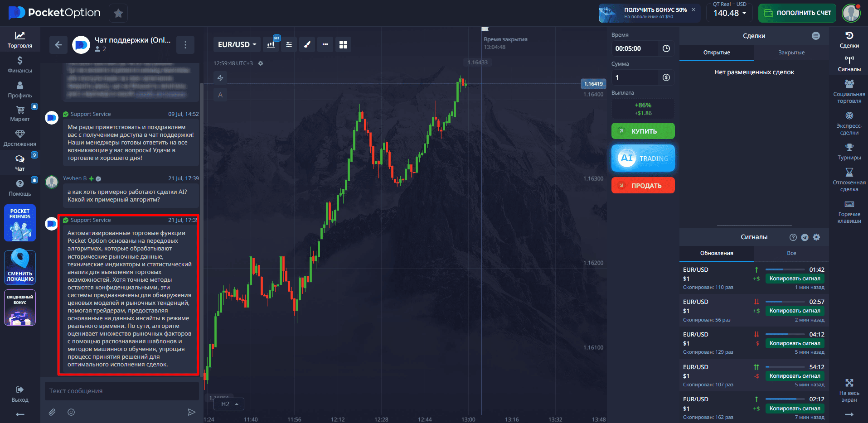Open the Market shop section
The height and width of the screenshot is (423, 868).
point(20,114)
